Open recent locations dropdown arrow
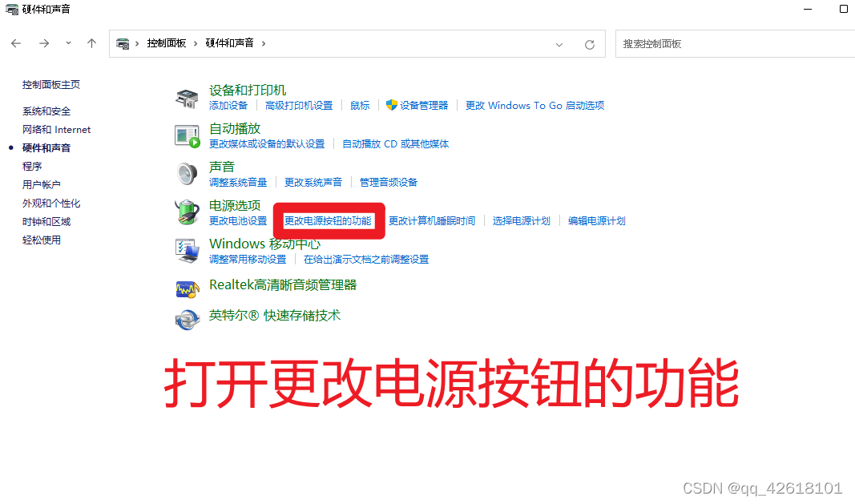855x504 pixels. pyautogui.click(x=68, y=43)
